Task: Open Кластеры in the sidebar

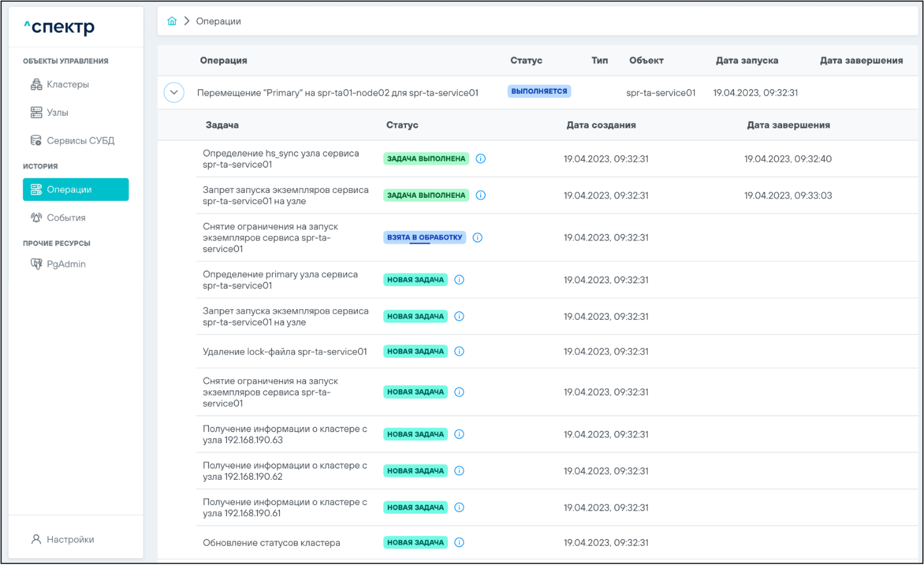Action: [x=68, y=85]
